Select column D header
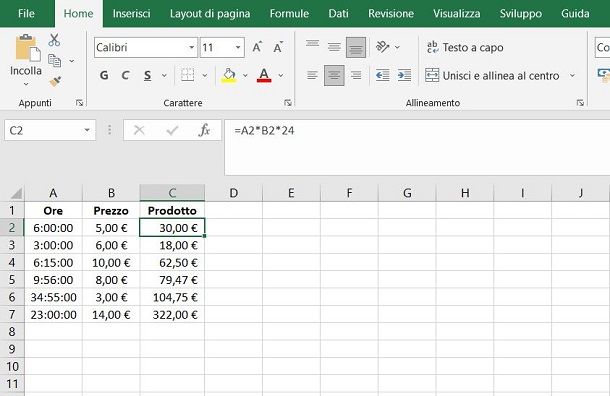610x396 pixels. [x=233, y=193]
